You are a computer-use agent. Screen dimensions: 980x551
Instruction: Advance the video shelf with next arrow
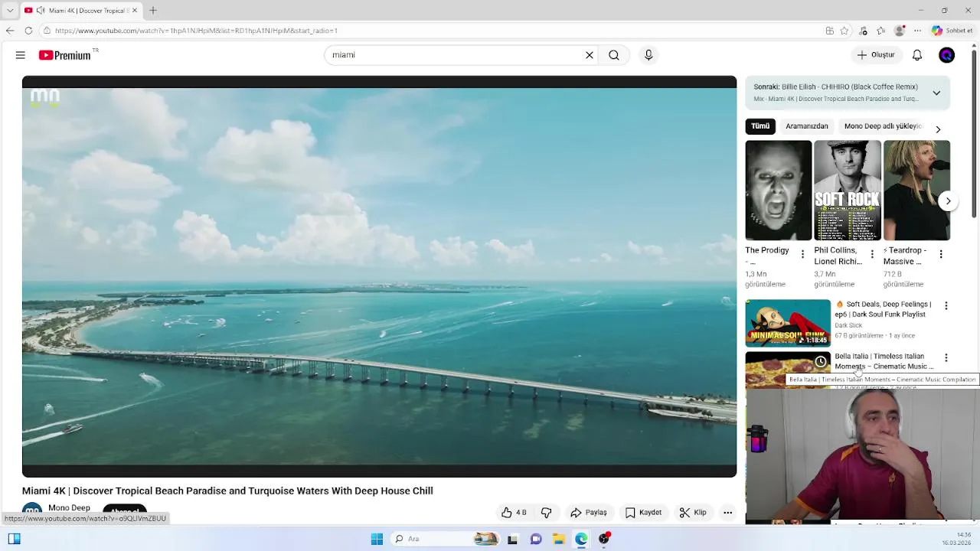pos(948,201)
